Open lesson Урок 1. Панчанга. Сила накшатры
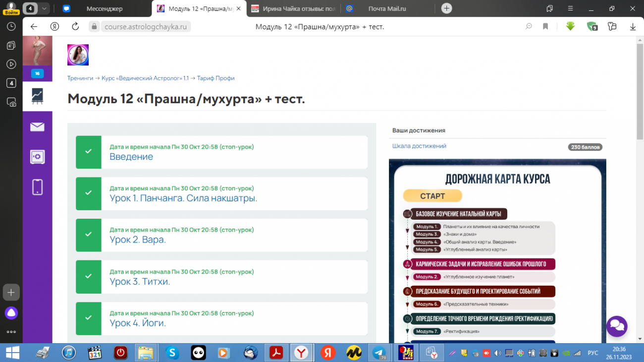Screen dimensions: 644x362 point(183,198)
